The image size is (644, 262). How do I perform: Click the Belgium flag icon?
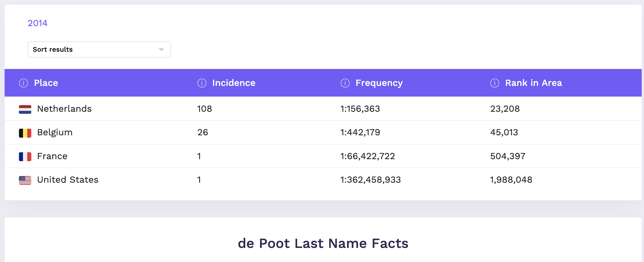click(x=25, y=133)
